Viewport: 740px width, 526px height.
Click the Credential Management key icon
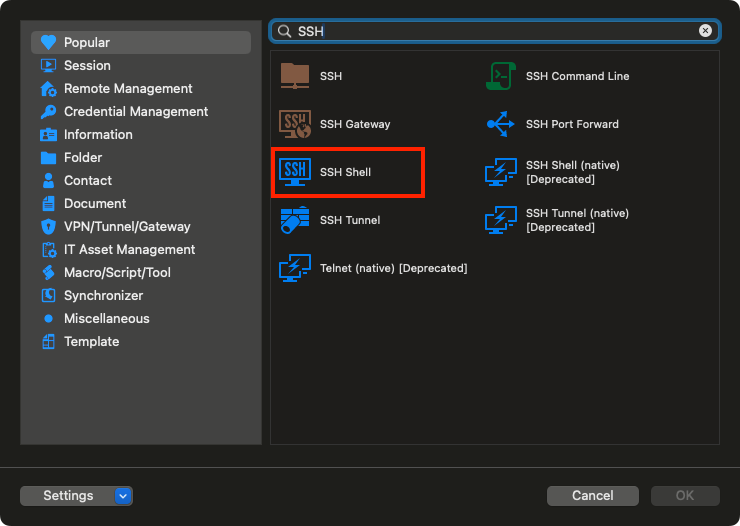[x=48, y=112]
